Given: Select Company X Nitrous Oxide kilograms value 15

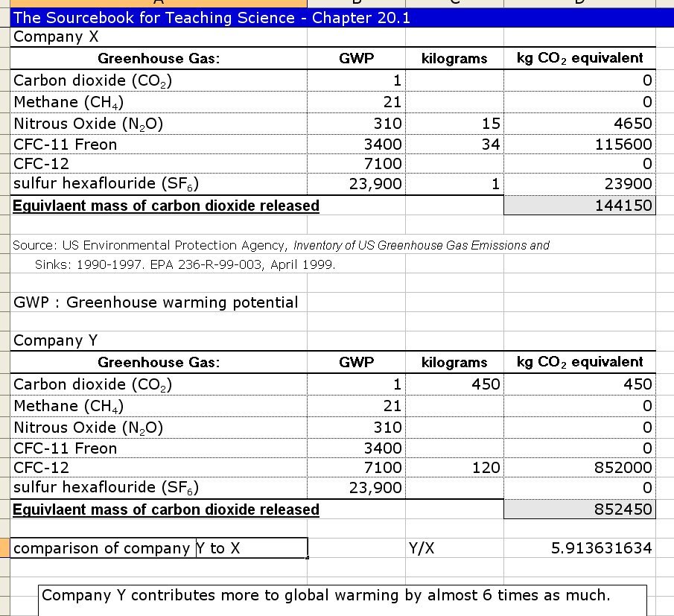Looking at the screenshot, I should [454, 124].
